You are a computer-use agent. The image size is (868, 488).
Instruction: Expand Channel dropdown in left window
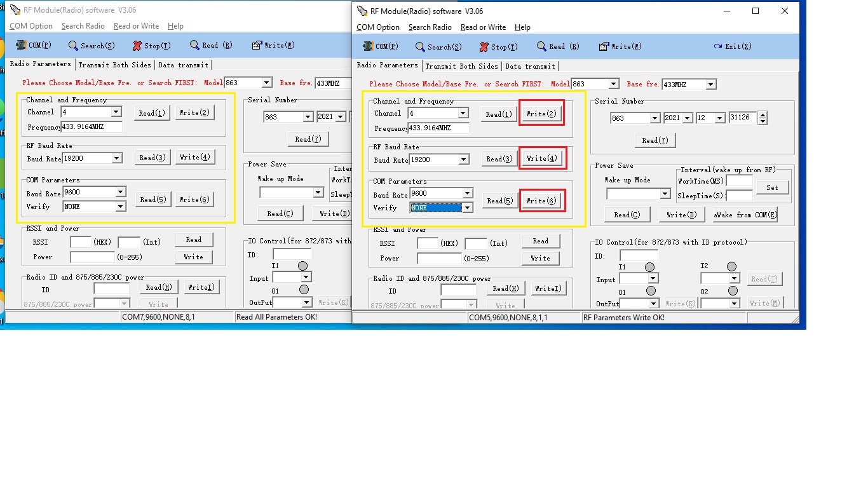(x=116, y=112)
